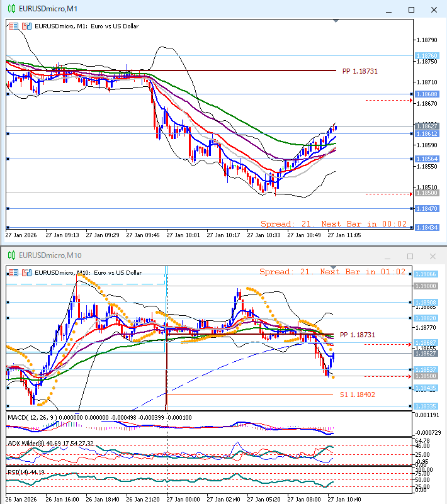This screenshot has width=447, height=504.
Task: Click the candlestick icon in EURUSDmicro,M1 title bar
Action: tap(9, 9)
